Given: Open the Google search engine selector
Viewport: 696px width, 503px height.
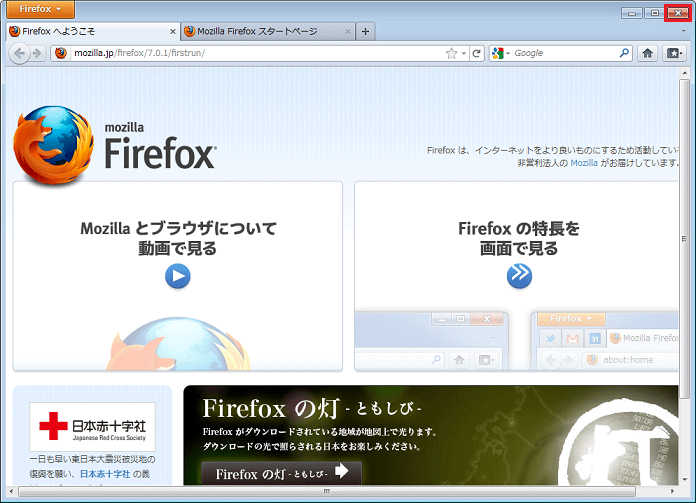Looking at the screenshot, I should pos(501,53).
